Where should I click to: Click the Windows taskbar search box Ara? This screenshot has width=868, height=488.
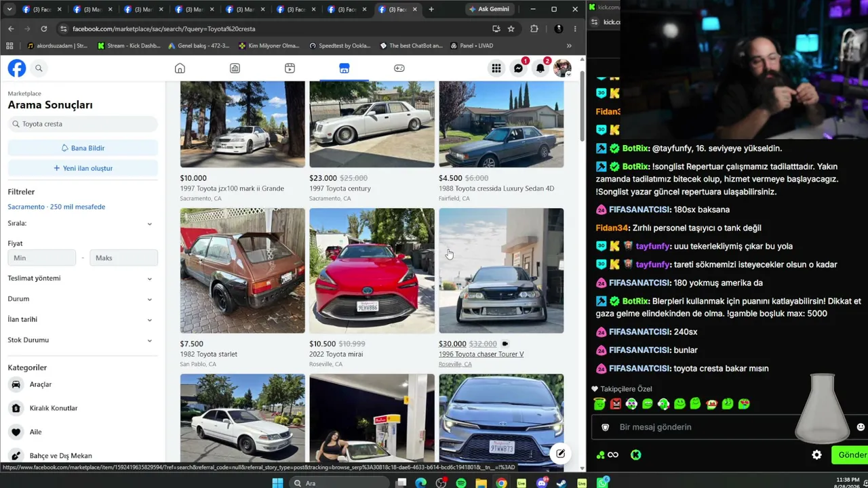338,483
